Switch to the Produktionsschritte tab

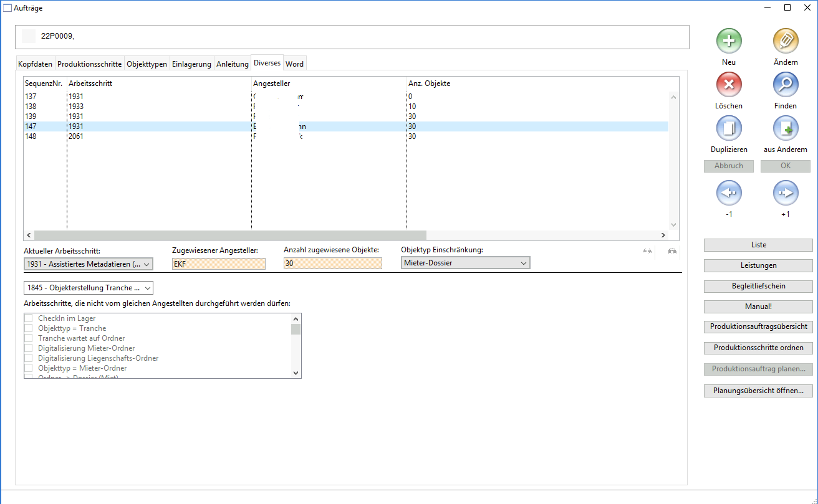click(x=89, y=64)
